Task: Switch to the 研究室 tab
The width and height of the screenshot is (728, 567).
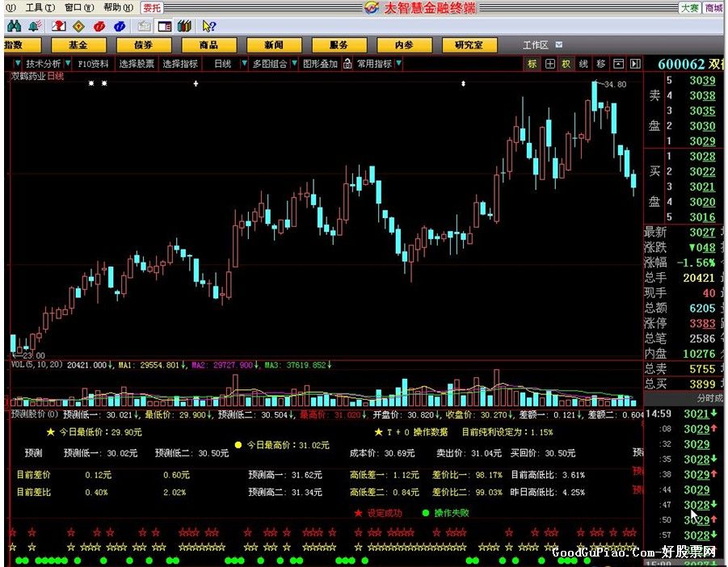Action: click(469, 45)
